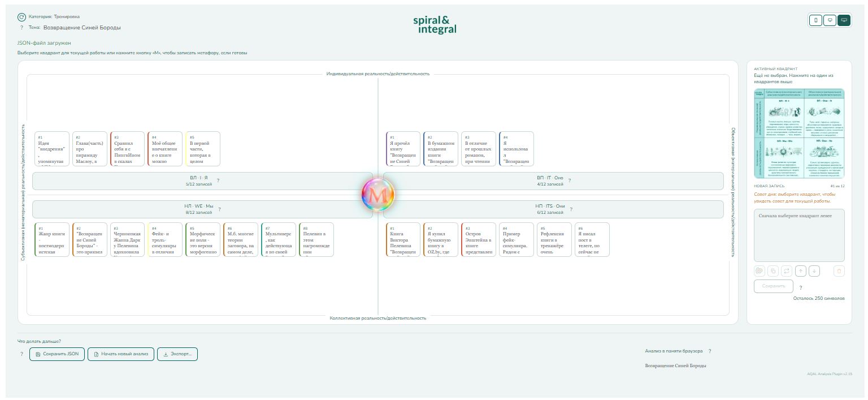Click the JSON-файл загружен status text
Viewport: 868px width, 400px height.
coord(44,43)
